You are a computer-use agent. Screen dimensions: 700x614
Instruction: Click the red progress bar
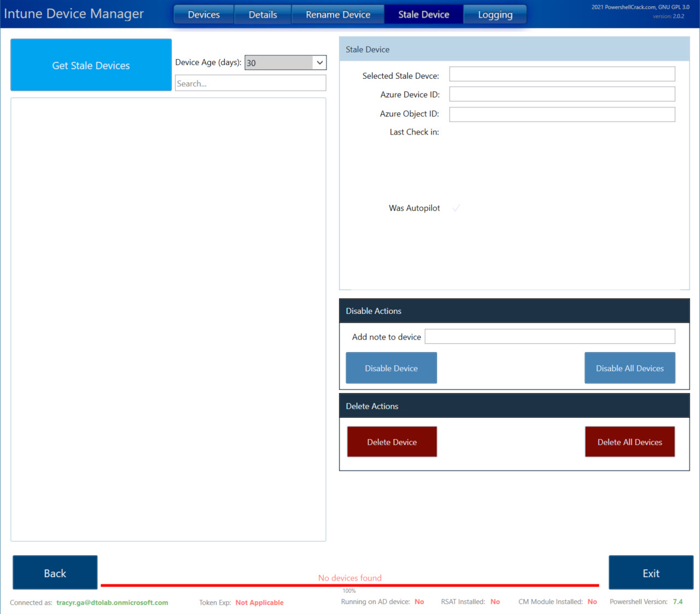pyautogui.click(x=350, y=585)
